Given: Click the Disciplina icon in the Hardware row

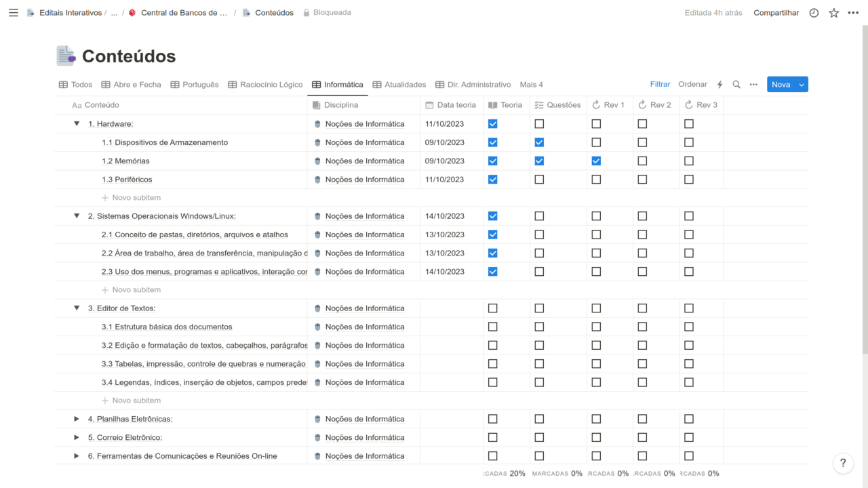Looking at the screenshot, I should point(317,124).
